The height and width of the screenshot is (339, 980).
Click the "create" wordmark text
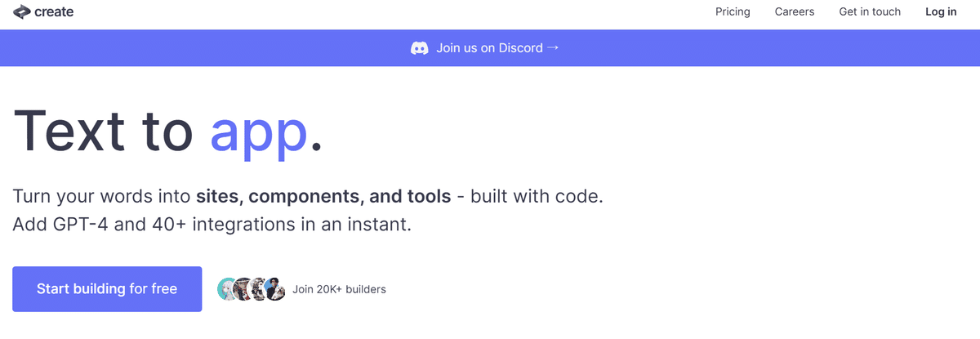pos(54,11)
